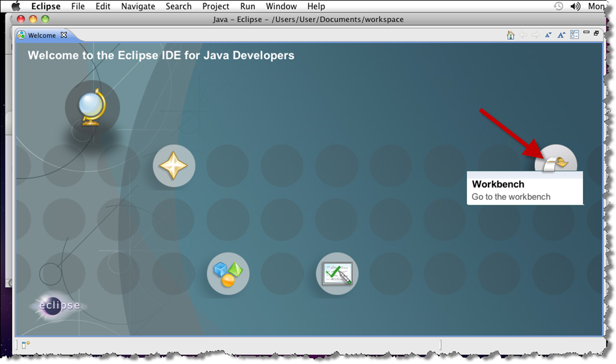Click the Time Machine menu bar icon
The width and height of the screenshot is (616, 364).
coord(558,6)
